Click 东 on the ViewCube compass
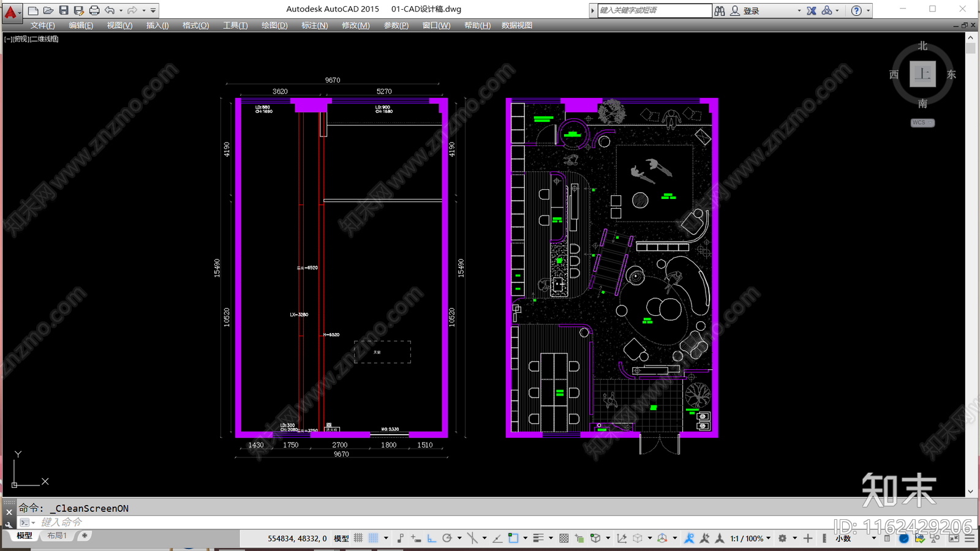Image resolution: width=980 pixels, height=551 pixels. (951, 74)
